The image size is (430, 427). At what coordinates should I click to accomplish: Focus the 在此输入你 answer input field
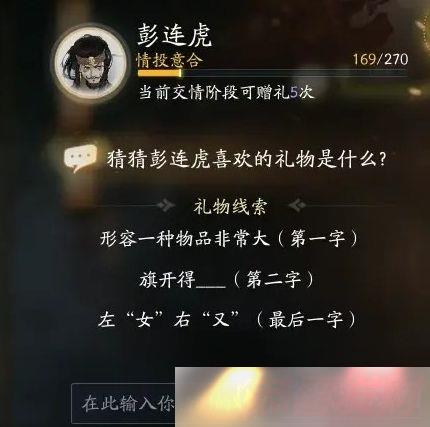point(123,403)
